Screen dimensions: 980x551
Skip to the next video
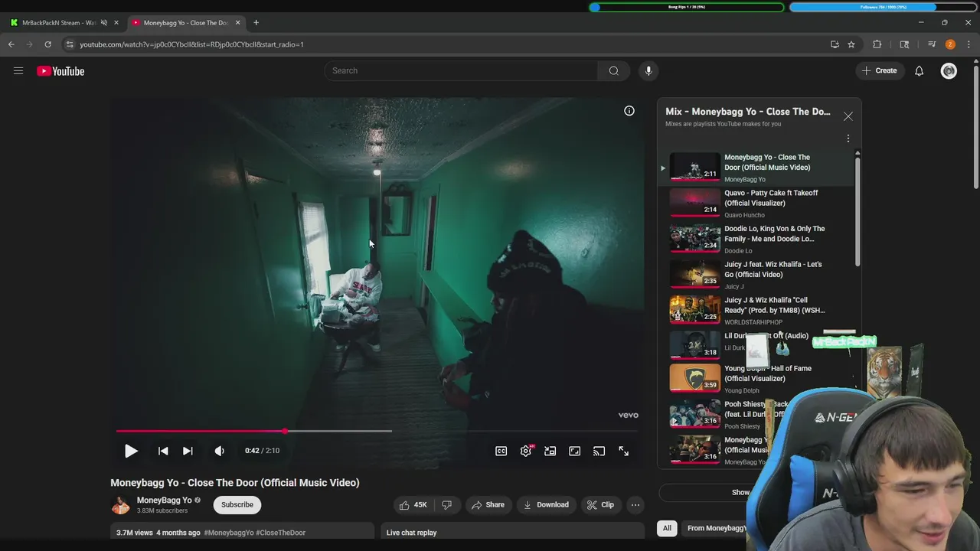(188, 451)
